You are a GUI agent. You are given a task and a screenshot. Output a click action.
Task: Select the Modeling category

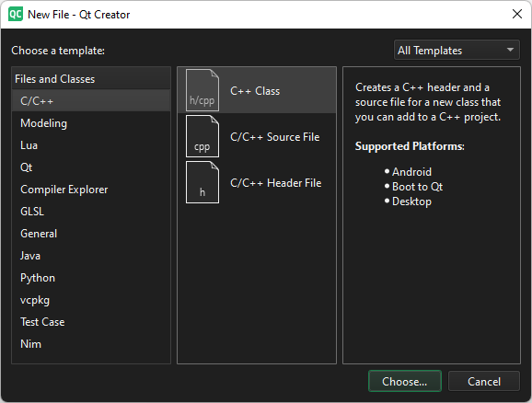coord(91,122)
